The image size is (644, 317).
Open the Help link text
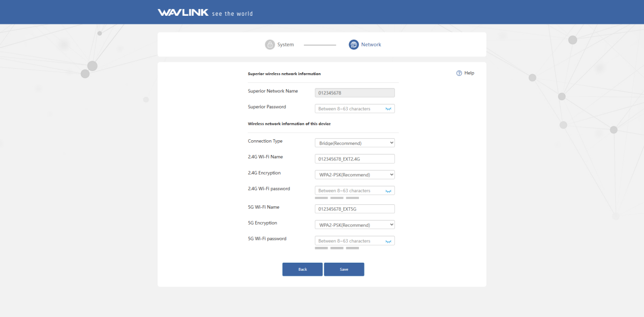[469, 73]
